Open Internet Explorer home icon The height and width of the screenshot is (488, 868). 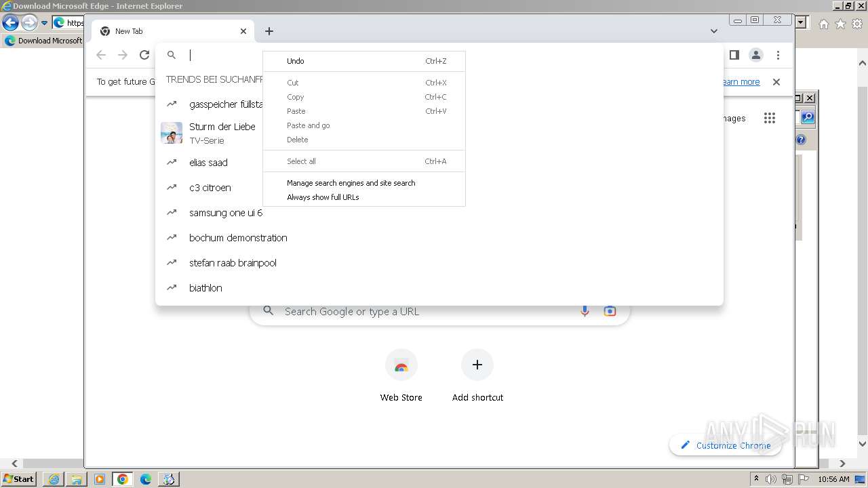coord(823,24)
